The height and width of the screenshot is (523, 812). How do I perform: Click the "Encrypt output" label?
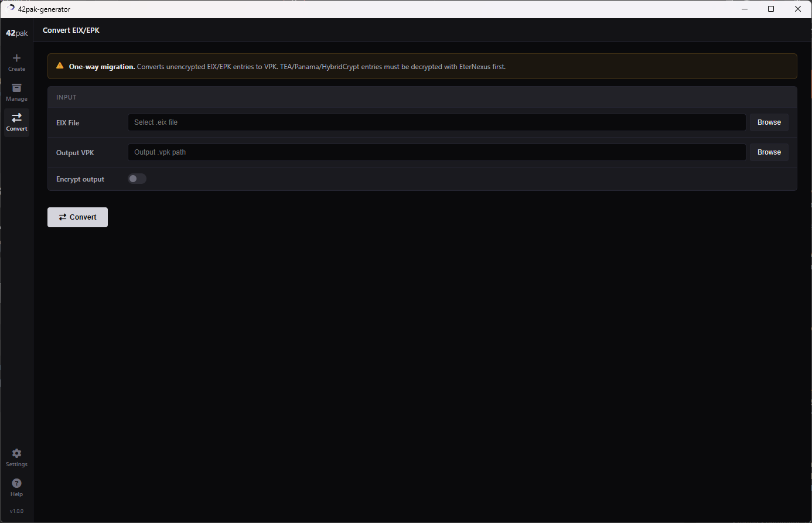[80, 179]
